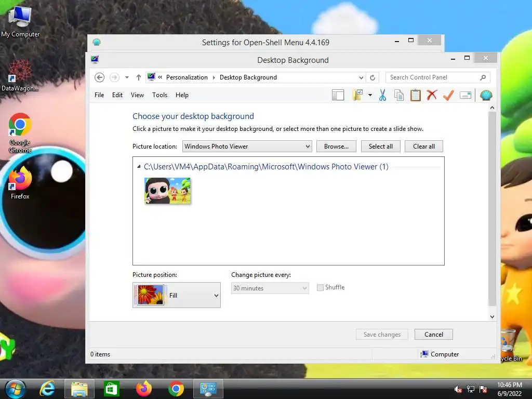Click the Desktop Background breadcrumb
532x399 pixels.
pos(248,77)
